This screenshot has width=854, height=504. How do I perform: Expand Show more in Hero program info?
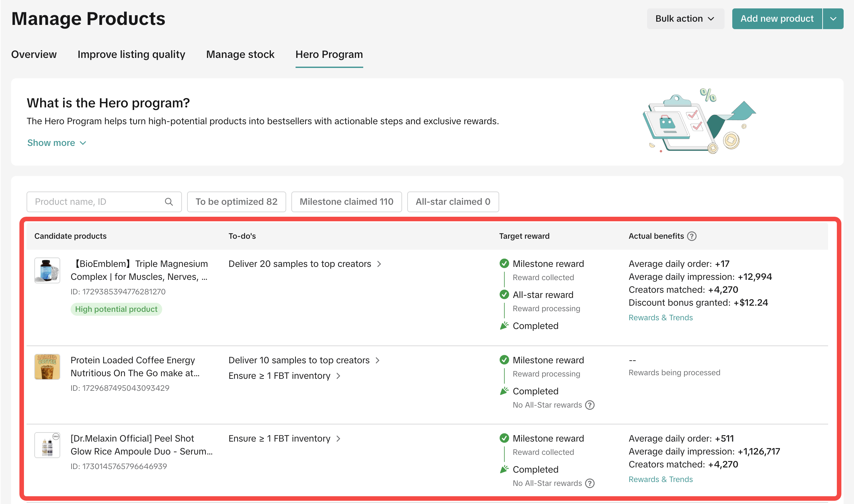[x=56, y=143]
